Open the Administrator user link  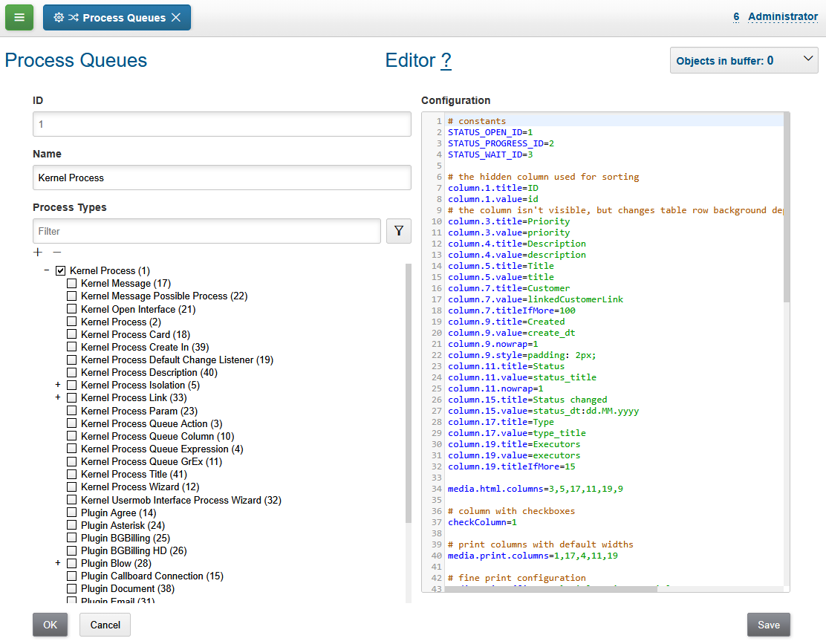click(782, 16)
